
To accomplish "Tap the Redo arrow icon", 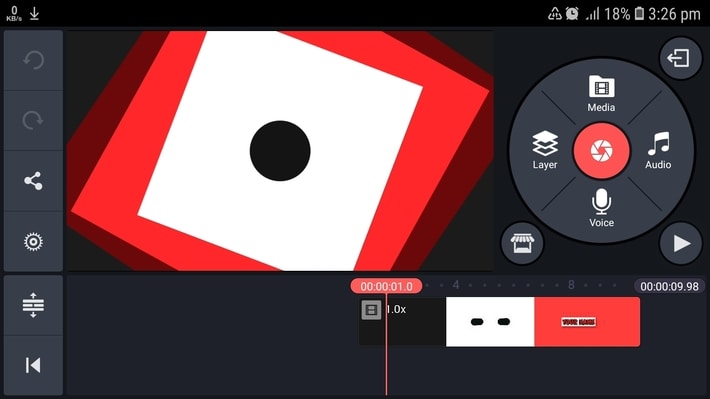I will (x=34, y=120).
